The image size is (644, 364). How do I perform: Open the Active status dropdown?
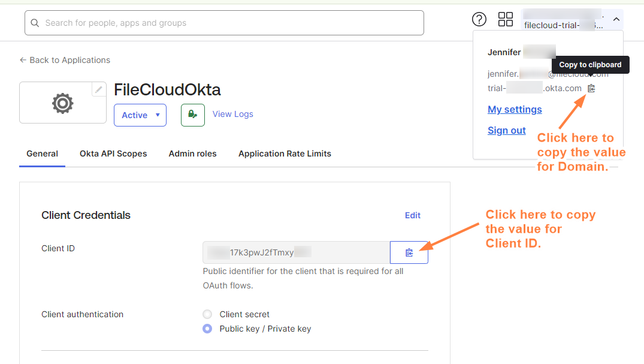[x=140, y=115]
